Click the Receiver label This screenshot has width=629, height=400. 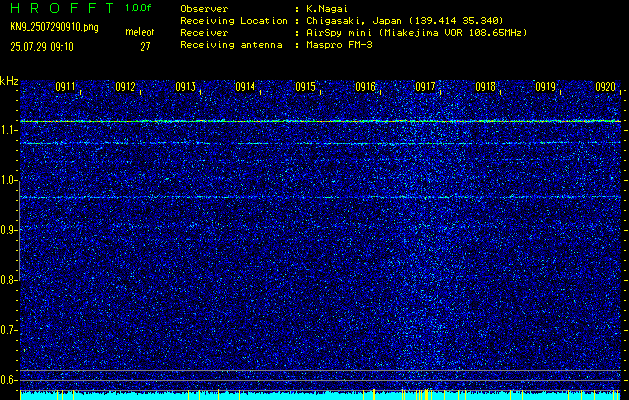[204, 33]
